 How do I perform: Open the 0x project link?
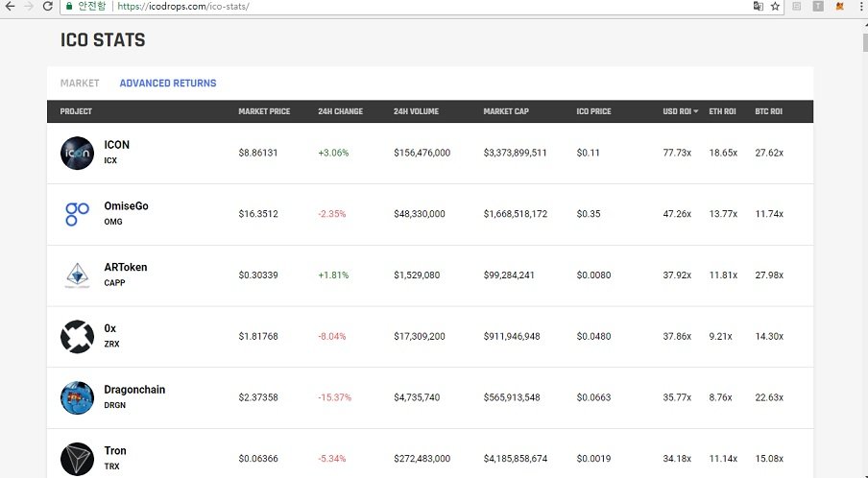tap(110, 328)
